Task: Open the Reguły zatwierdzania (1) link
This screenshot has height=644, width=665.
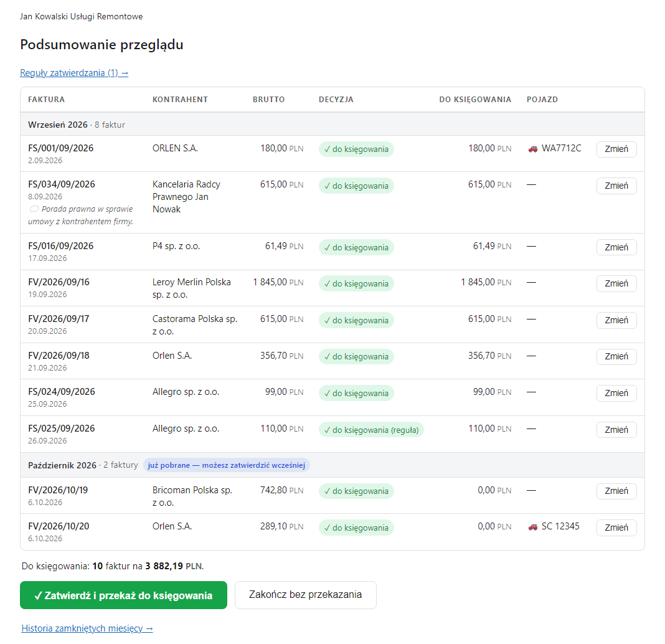Action: pos(74,73)
